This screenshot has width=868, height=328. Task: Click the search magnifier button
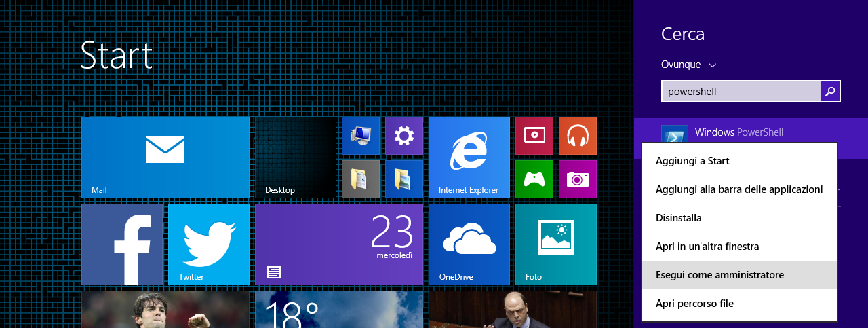point(831,91)
